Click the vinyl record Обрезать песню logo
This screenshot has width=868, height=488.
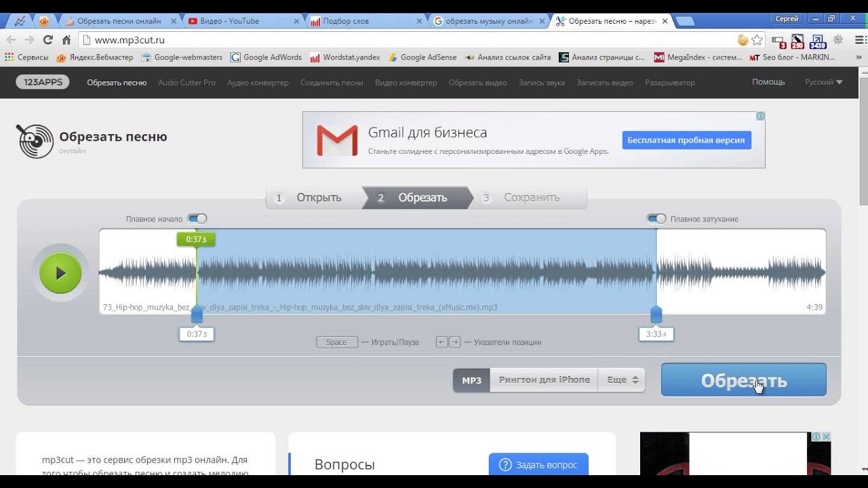35,141
